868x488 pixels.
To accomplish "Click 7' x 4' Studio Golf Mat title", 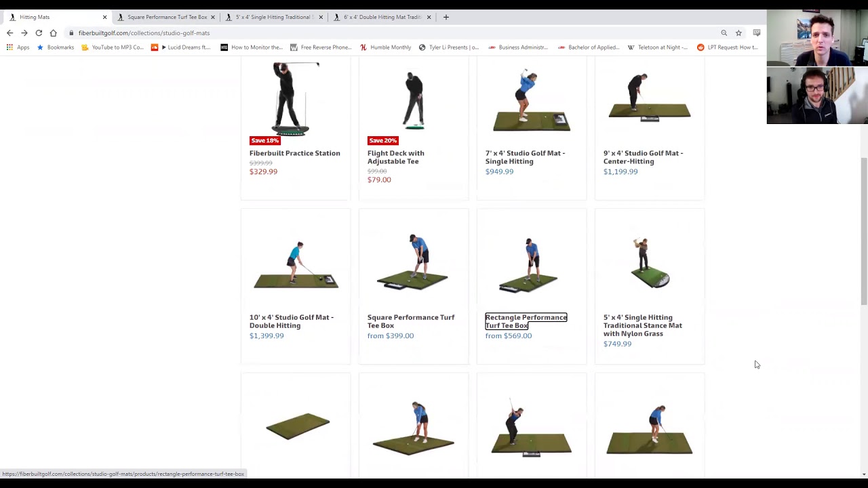I will (x=526, y=157).
